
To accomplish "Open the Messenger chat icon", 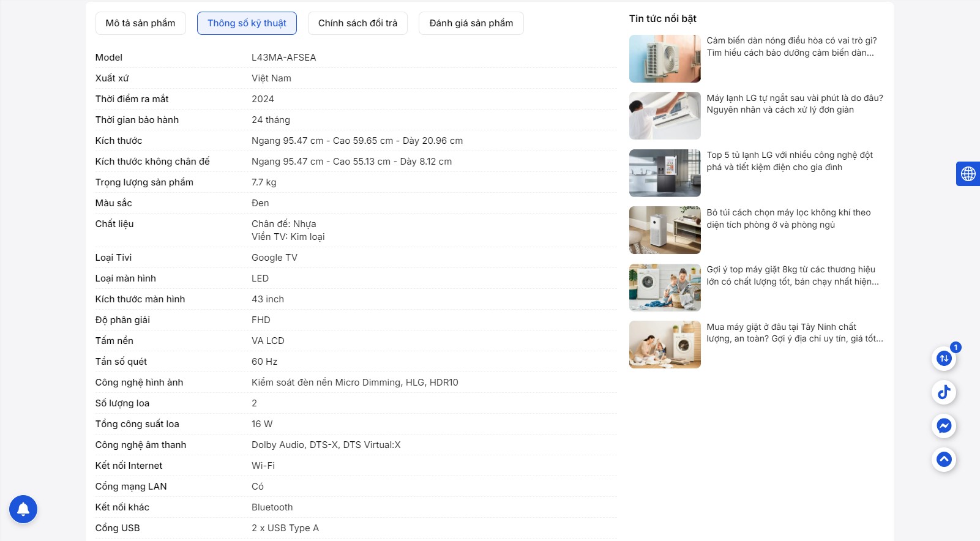I will click(x=944, y=425).
